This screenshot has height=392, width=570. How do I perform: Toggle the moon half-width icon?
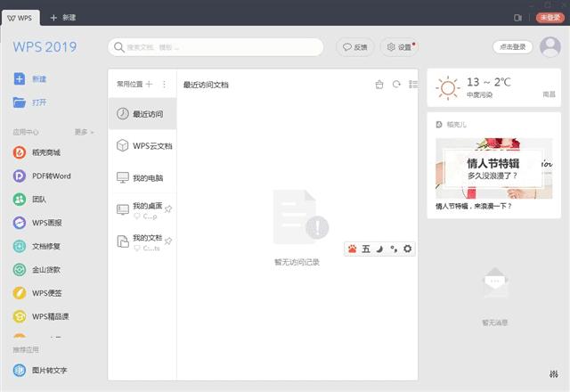[x=379, y=249]
